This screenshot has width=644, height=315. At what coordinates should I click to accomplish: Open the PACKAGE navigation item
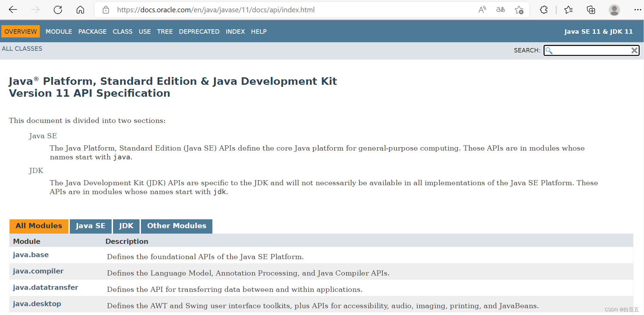92,32
